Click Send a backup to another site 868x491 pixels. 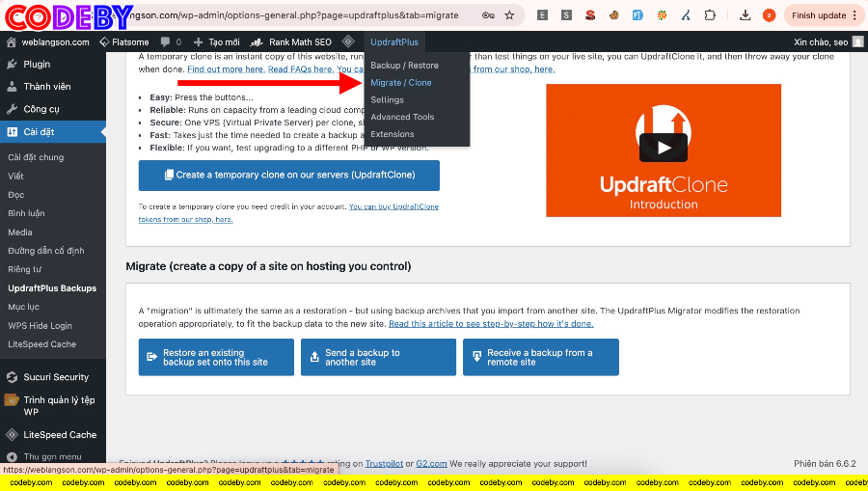(378, 357)
